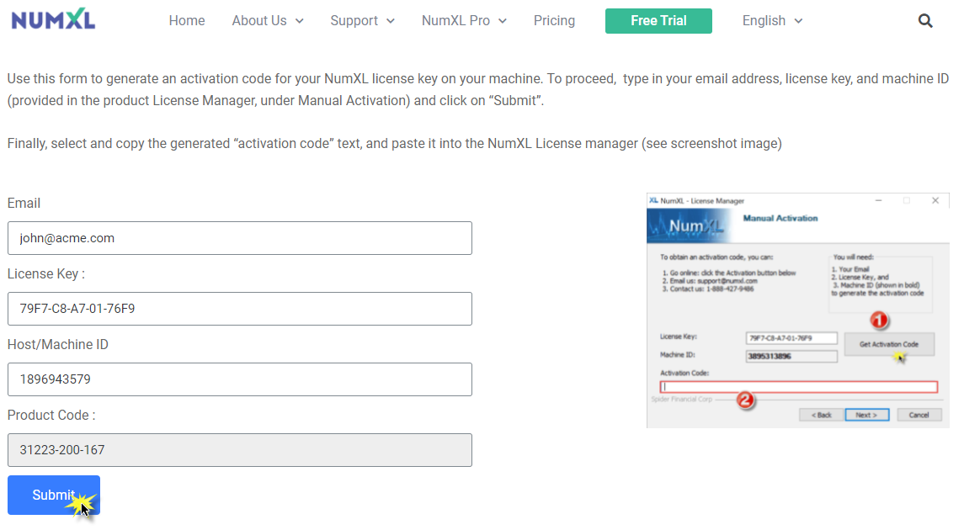Go to the Home menu item
The height and width of the screenshot is (530, 980).
point(186,20)
